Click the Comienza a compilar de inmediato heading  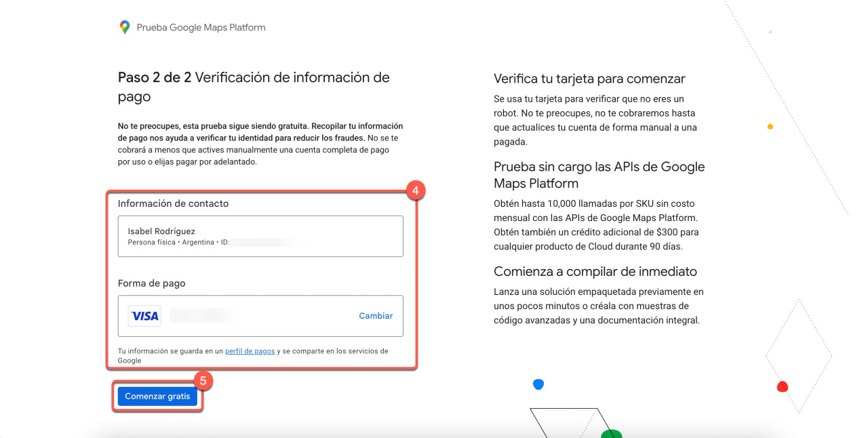(595, 271)
